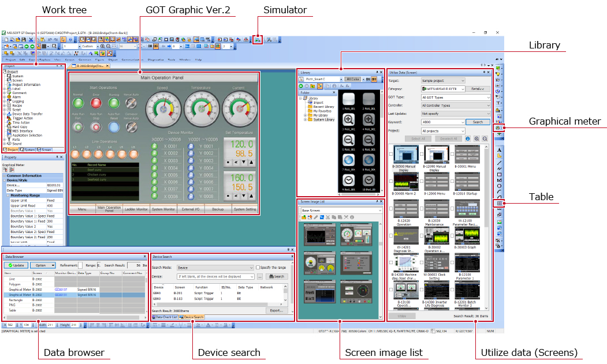This screenshot has width=607, height=364.
Task: Click the blue info icon in Utilize Data panel
Action: pos(468,138)
